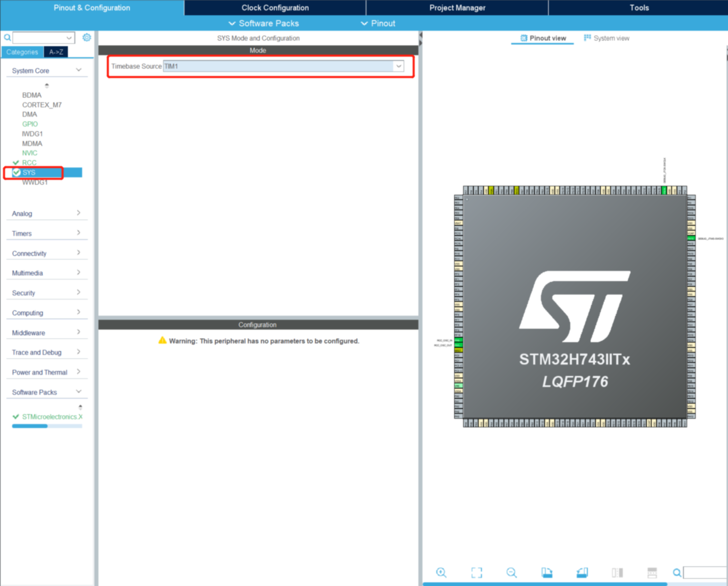Zoom in on the pinout diagram
728x586 pixels.
[441, 572]
